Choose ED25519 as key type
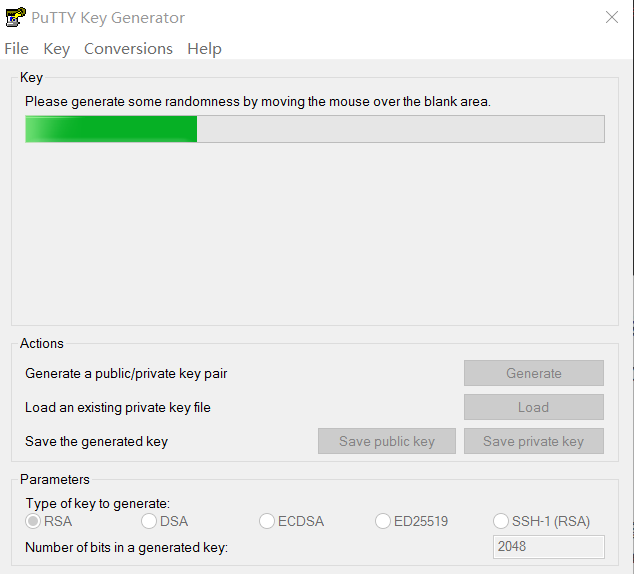The width and height of the screenshot is (634, 574). (x=412, y=521)
